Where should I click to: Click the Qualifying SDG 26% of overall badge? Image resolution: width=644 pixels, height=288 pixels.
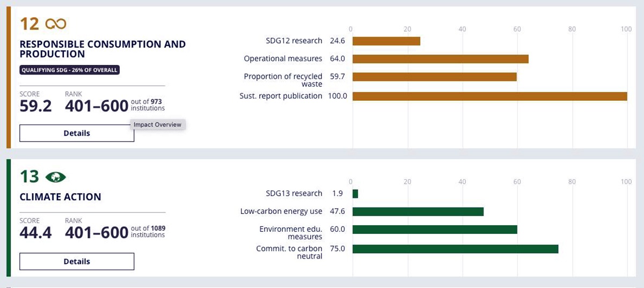(x=69, y=70)
